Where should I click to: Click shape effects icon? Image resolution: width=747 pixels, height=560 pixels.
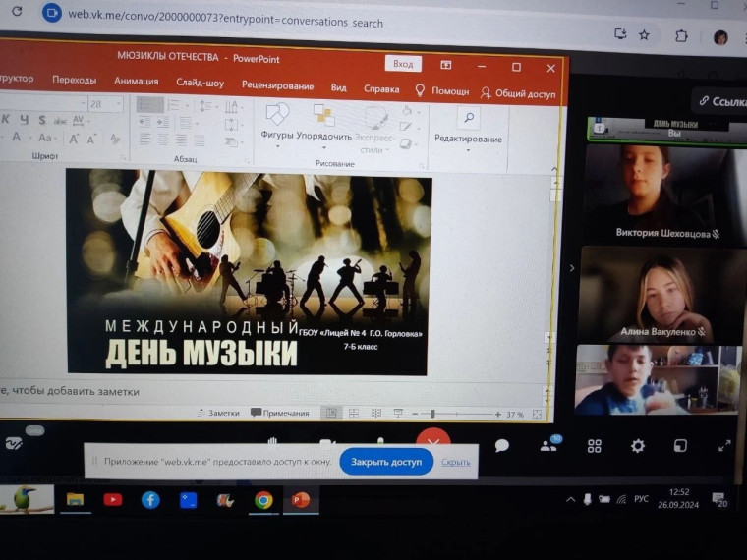point(408,142)
